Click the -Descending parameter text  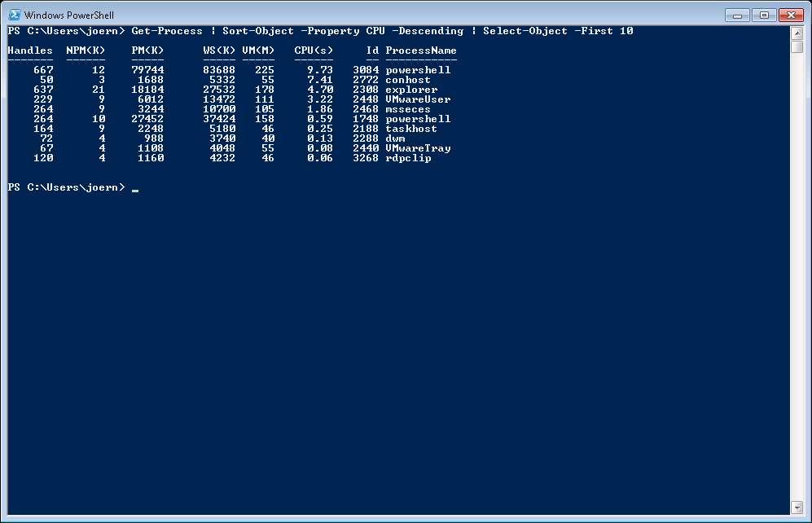tap(428, 31)
